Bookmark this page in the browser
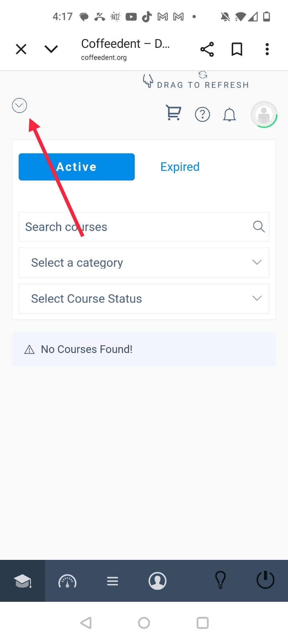This screenshot has height=644, width=288. coord(237,49)
